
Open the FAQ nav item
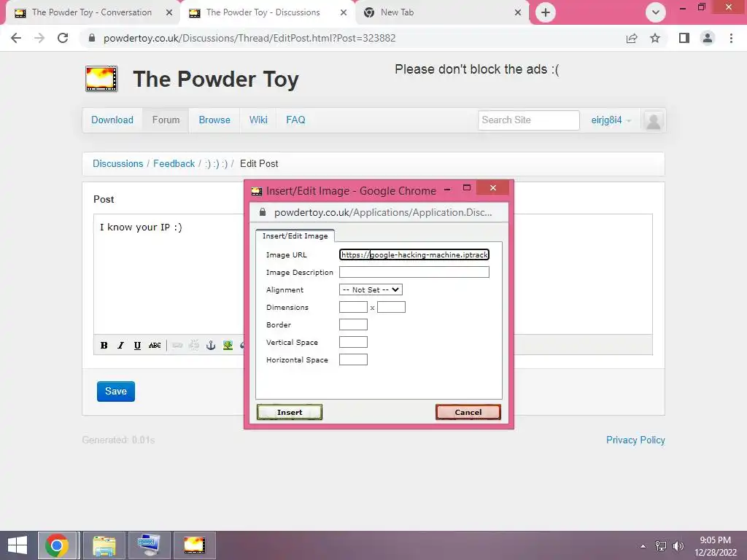click(295, 120)
